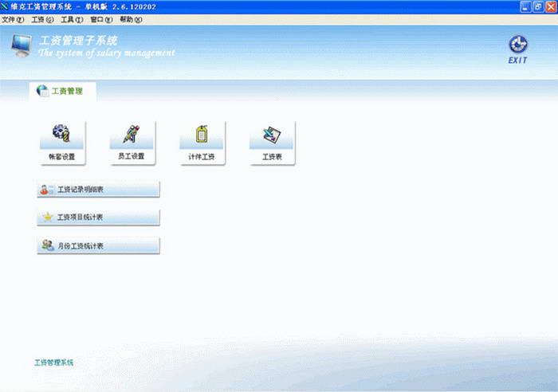Select the 工资管理 tab
558x392 pixels.
click(63, 91)
